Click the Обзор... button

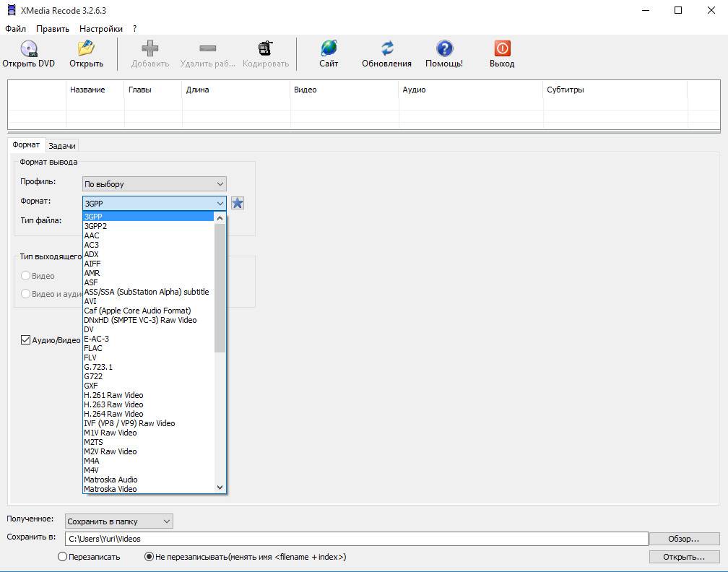point(683,539)
